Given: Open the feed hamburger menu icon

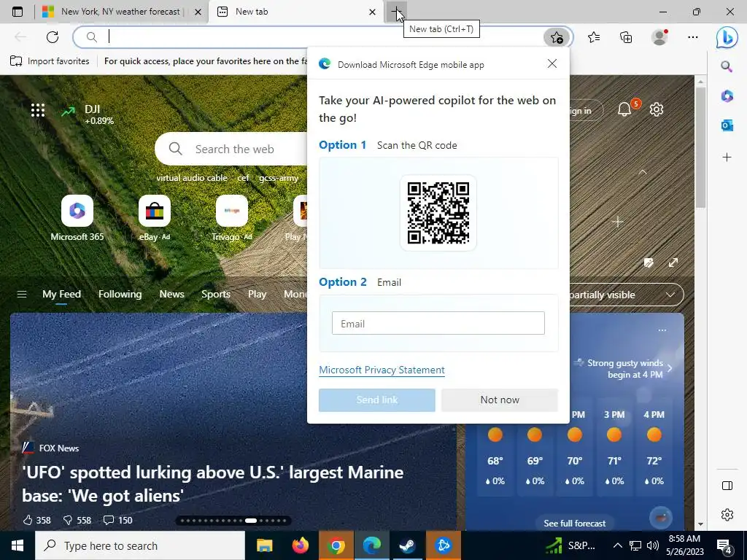Looking at the screenshot, I should tap(22, 295).
